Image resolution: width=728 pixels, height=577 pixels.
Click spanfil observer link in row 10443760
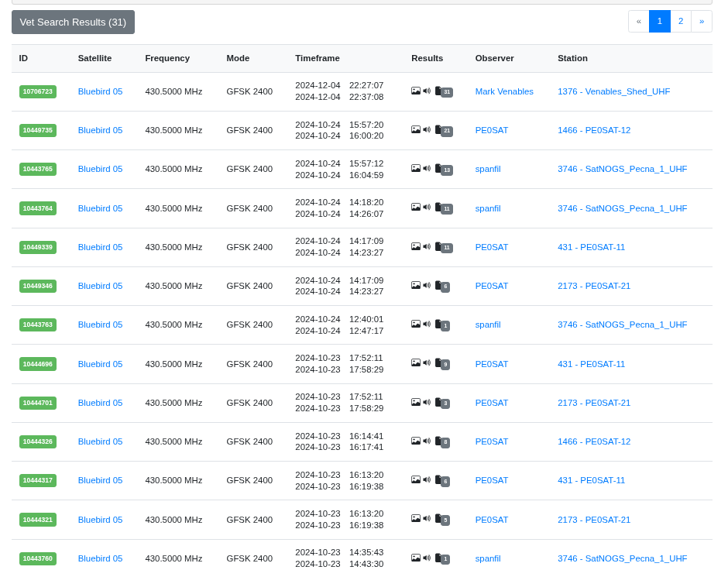(x=488, y=558)
